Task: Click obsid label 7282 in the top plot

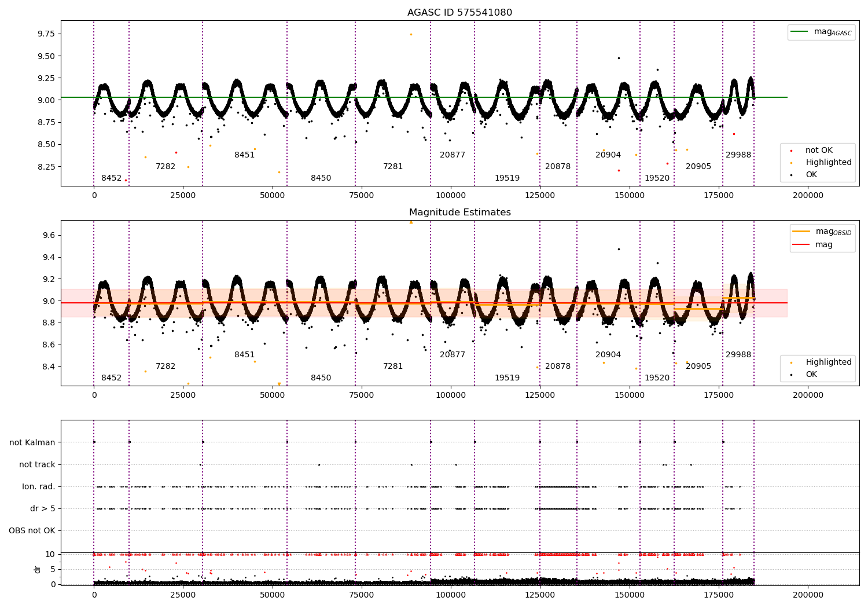Action: pyautogui.click(x=165, y=167)
